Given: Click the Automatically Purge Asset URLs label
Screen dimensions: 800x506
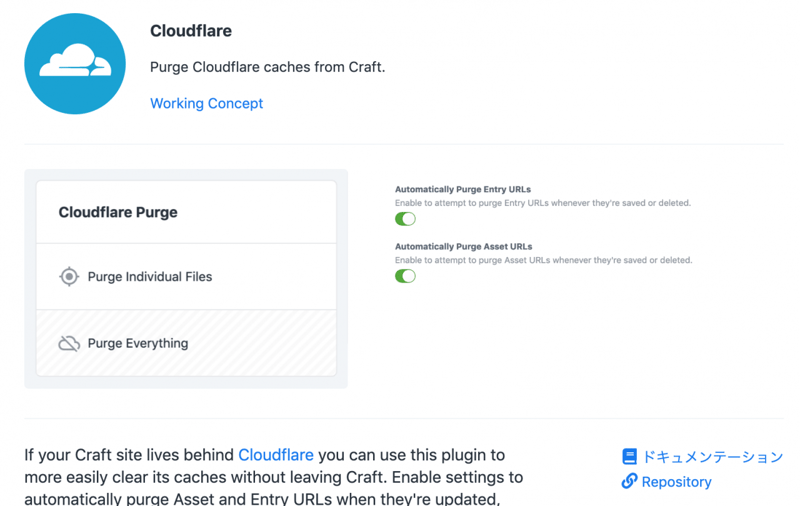Looking at the screenshot, I should click(x=463, y=246).
